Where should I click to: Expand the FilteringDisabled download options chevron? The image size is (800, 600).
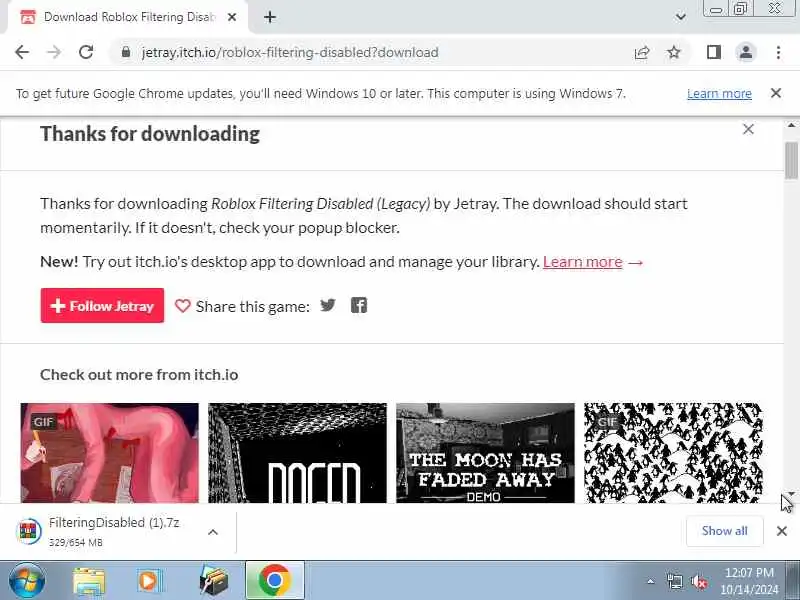(213, 532)
